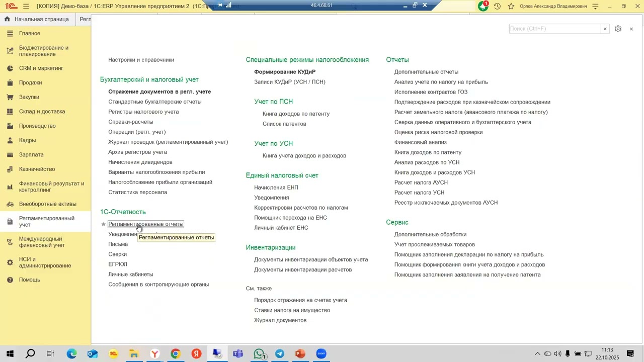
Task: Click НСИ и администрирование gear icon
Action: [10, 262]
